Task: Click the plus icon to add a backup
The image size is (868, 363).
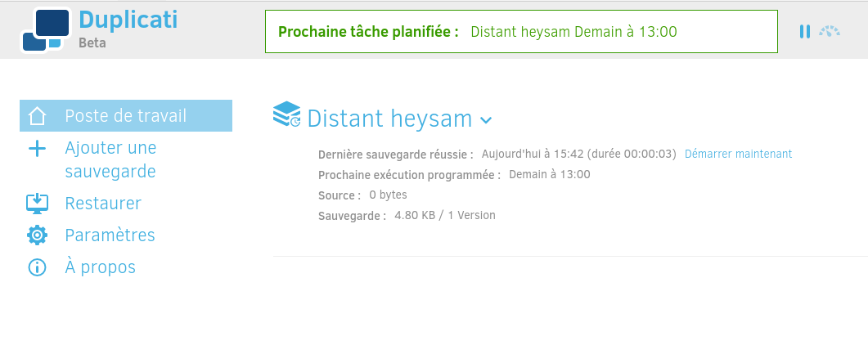Action: 37,148
